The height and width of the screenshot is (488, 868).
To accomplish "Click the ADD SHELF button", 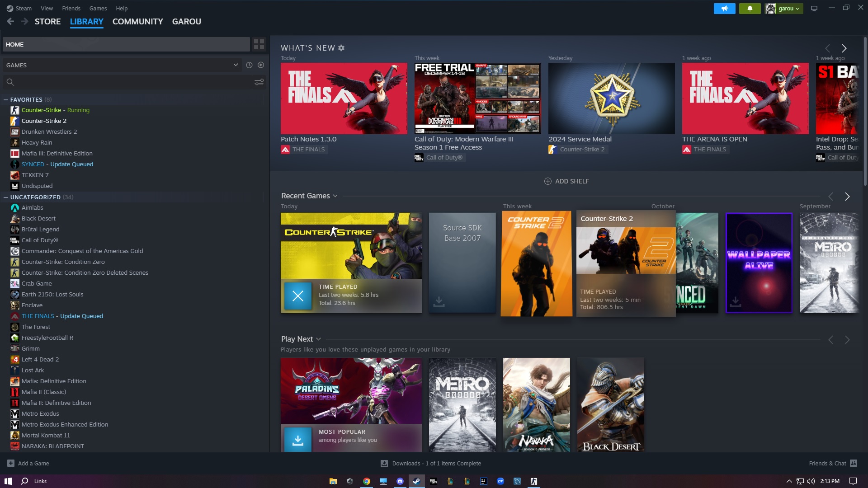I will click(566, 181).
